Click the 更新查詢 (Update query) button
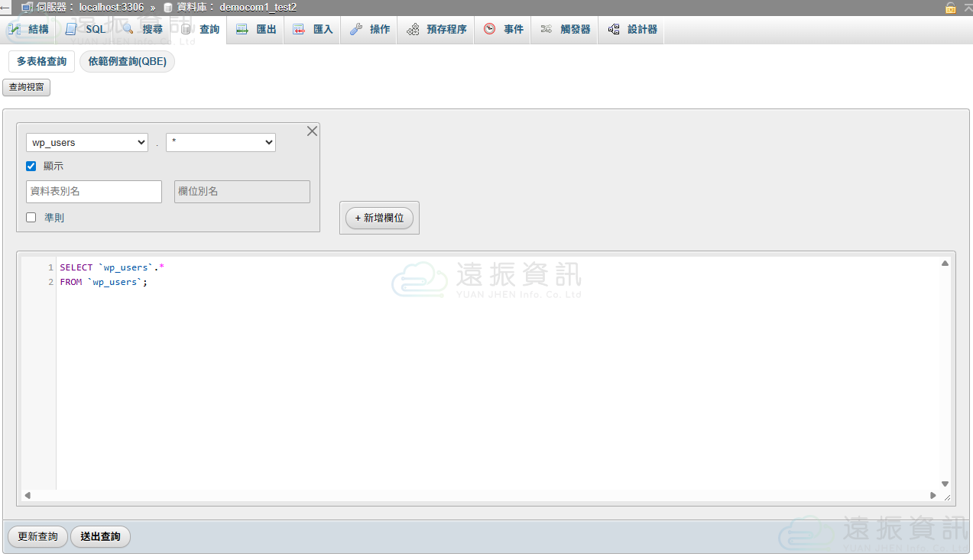The image size is (973, 560). point(37,537)
